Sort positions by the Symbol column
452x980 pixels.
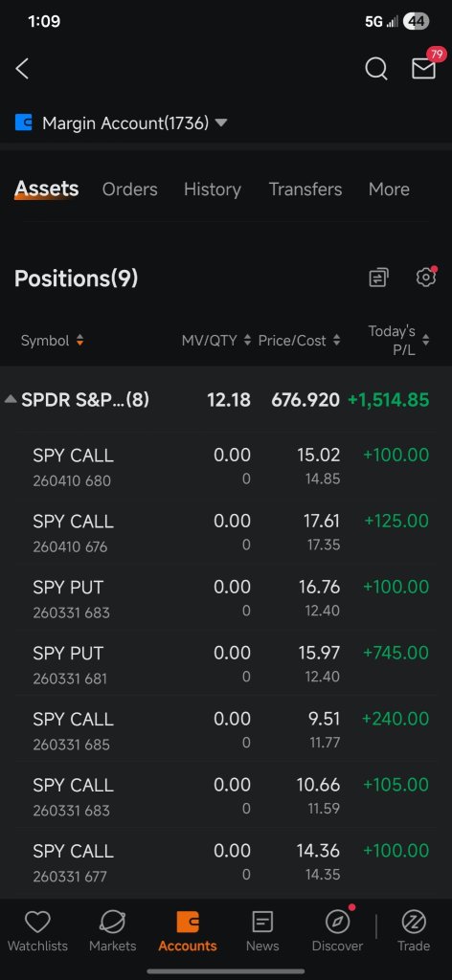point(52,341)
